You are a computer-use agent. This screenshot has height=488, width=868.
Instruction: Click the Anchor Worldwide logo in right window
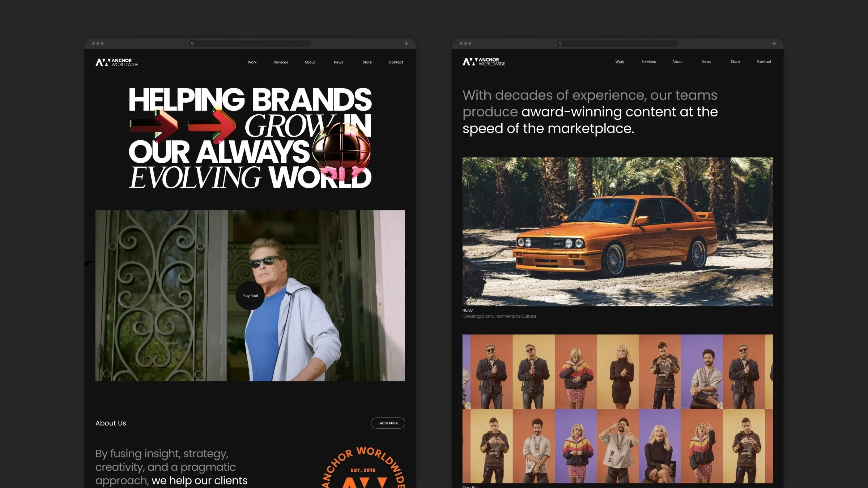point(484,62)
